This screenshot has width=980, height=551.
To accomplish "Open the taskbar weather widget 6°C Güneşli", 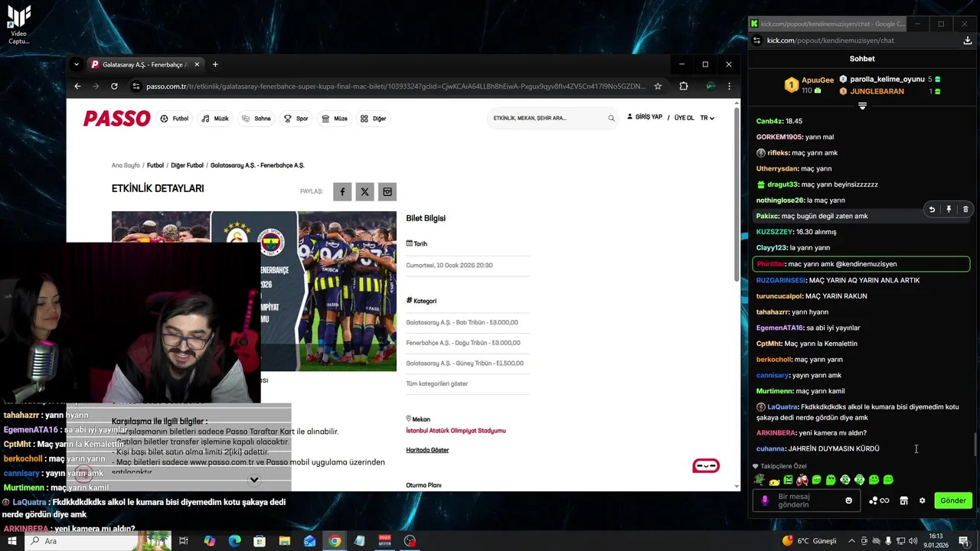I will (810, 541).
